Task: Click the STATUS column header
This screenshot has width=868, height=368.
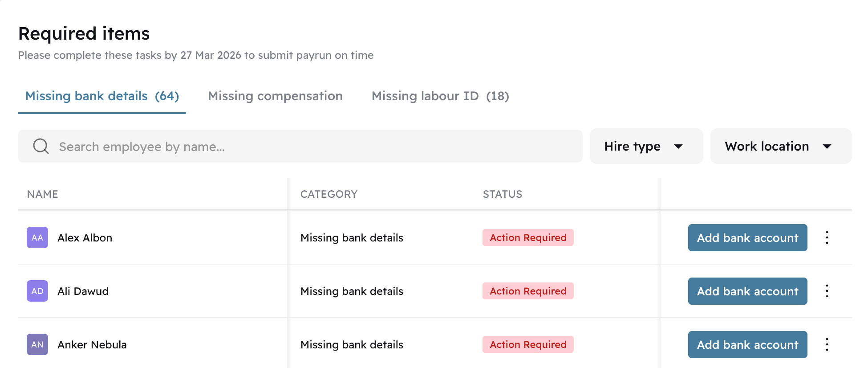Action: click(503, 194)
